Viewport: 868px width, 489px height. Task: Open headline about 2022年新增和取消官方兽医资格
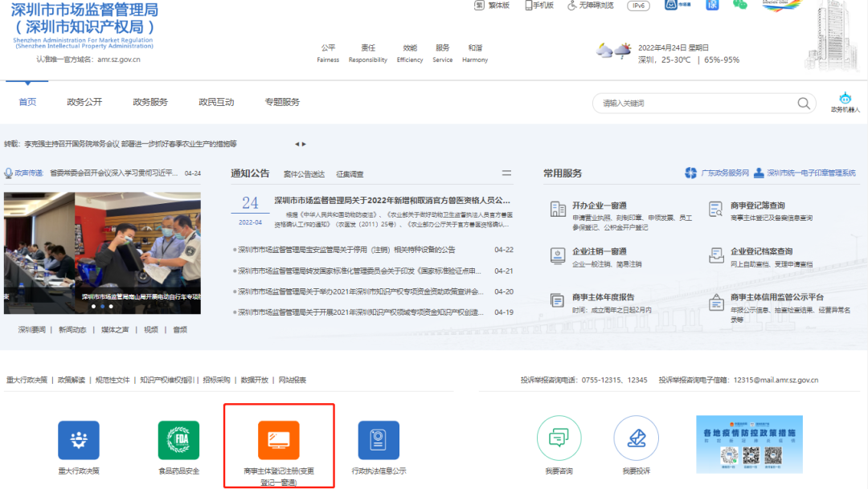[392, 200]
